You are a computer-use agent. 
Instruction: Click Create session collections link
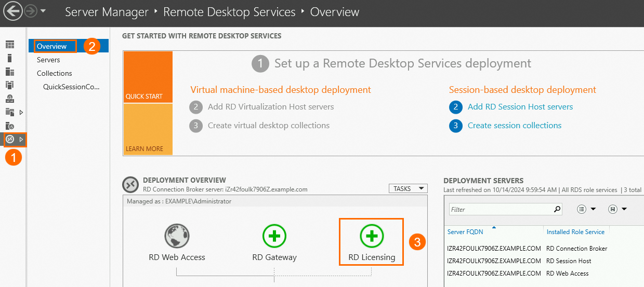tap(515, 125)
